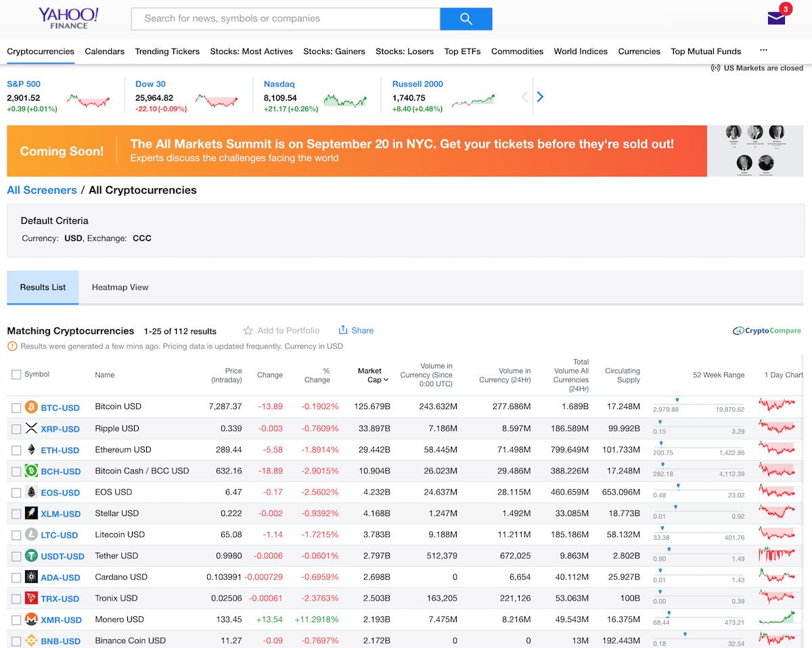The image size is (812, 648).
Task: Click the Cardano ADA coin icon
Action: tap(31, 577)
